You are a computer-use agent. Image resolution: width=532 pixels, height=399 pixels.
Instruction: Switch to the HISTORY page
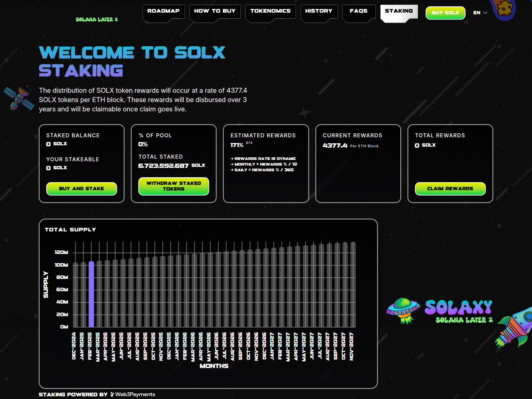tap(319, 11)
